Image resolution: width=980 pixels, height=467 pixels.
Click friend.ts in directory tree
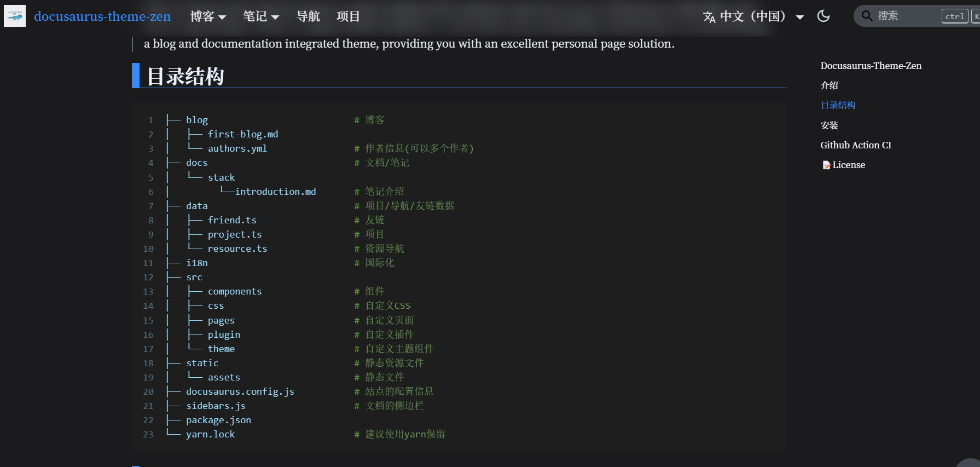tap(232, 220)
